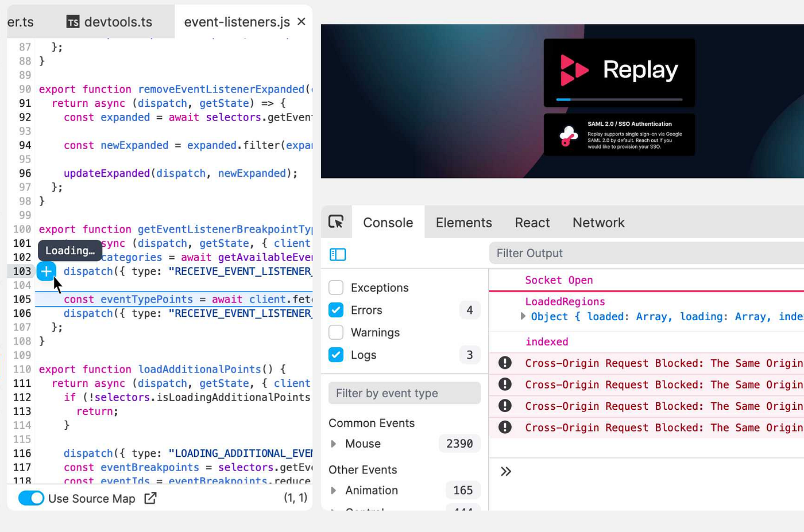This screenshot has height=532, width=804.
Task: Open source map in new tab via external link icon
Action: pyautogui.click(x=150, y=498)
